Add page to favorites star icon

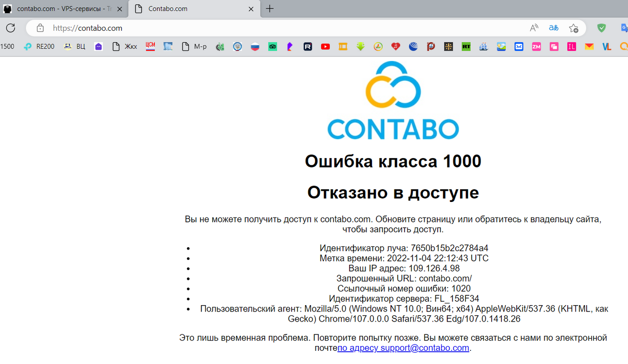pos(573,28)
